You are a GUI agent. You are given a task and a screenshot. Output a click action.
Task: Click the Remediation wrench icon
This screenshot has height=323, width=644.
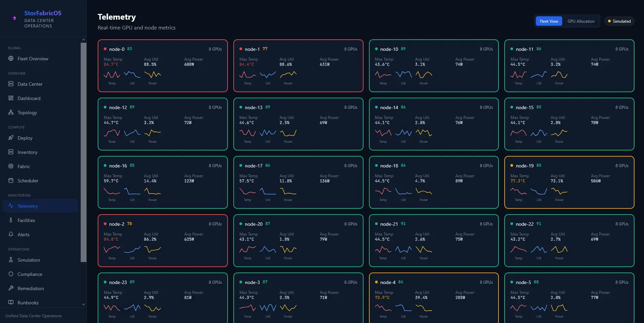[x=11, y=288]
